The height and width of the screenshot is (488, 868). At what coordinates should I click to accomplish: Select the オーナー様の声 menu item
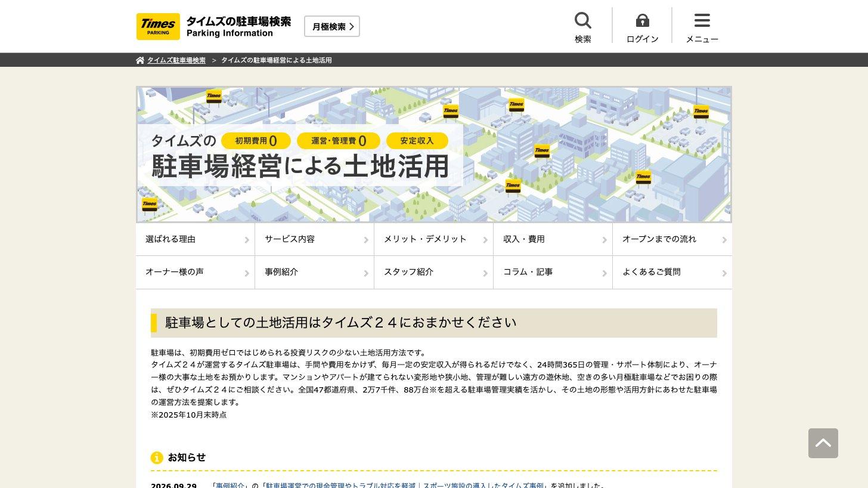pyautogui.click(x=195, y=272)
